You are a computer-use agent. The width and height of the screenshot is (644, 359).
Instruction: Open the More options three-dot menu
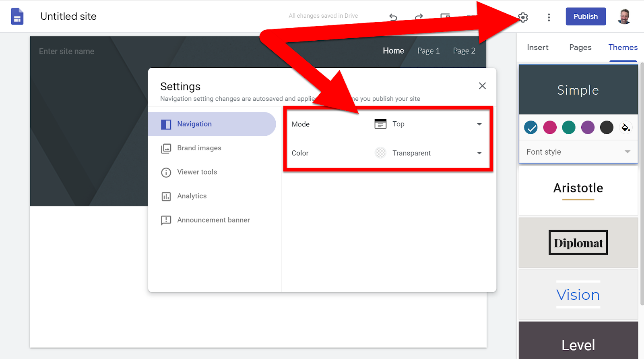pyautogui.click(x=549, y=17)
